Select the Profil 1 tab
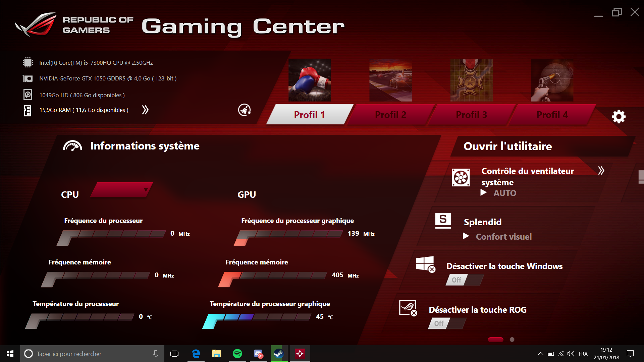 coord(309,114)
